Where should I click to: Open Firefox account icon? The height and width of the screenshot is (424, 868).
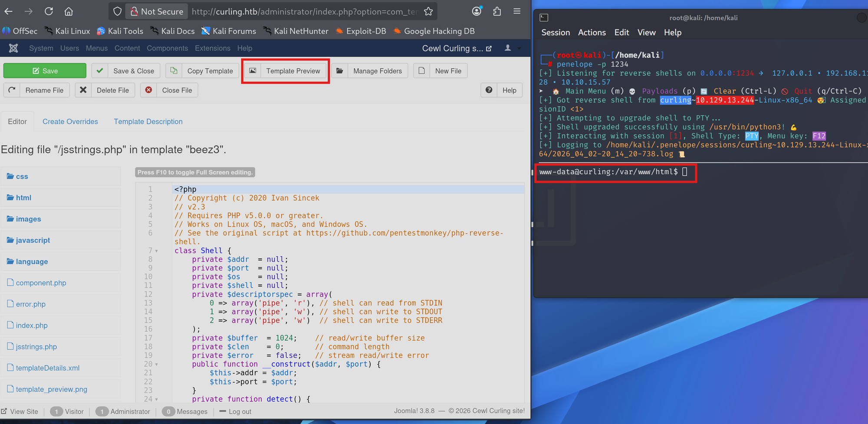[x=477, y=11]
